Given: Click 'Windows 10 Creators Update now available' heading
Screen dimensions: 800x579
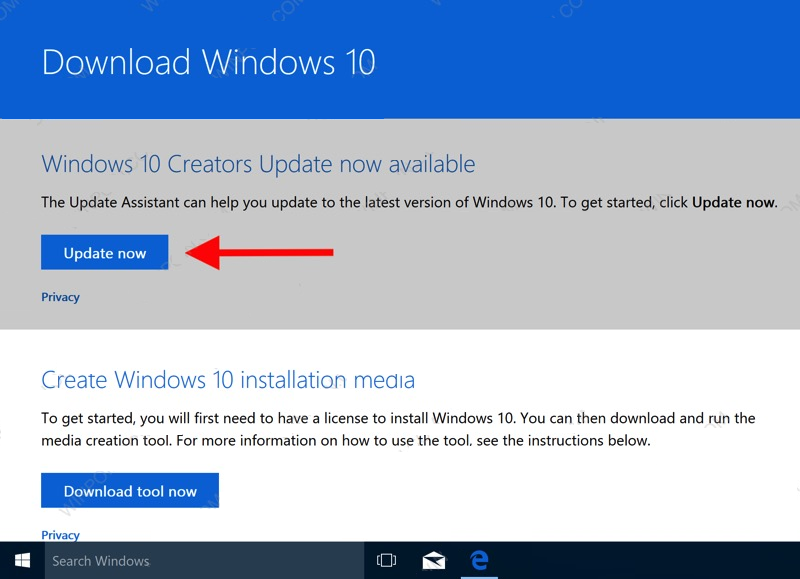Looking at the screenshot, I should [258, 164].
